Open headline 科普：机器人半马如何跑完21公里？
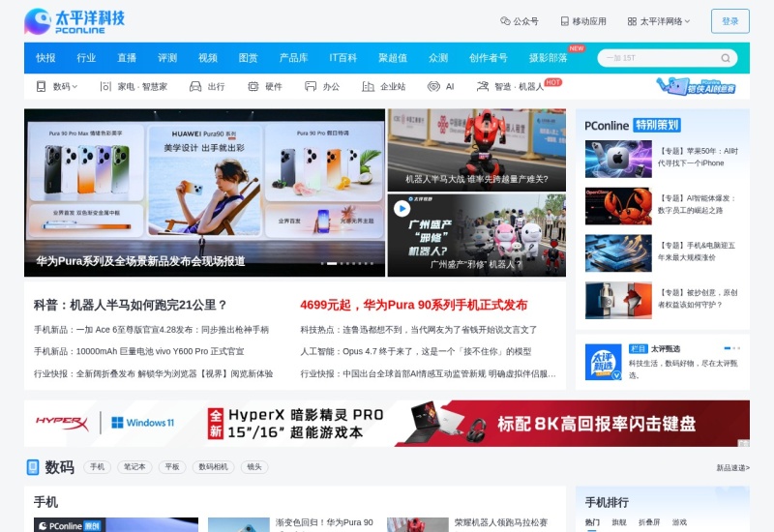Screen dimensions: 774x532 click(x=131, y=305)
